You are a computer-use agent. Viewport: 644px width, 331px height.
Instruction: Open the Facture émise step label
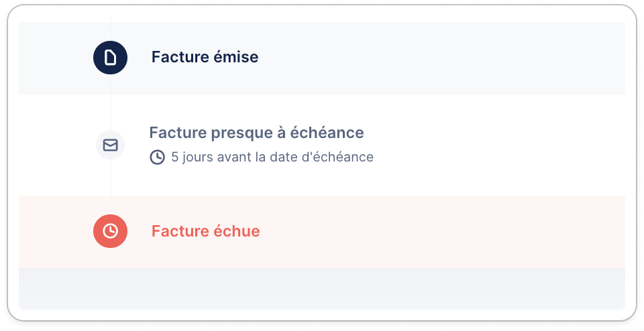click(x=205, y=57)
